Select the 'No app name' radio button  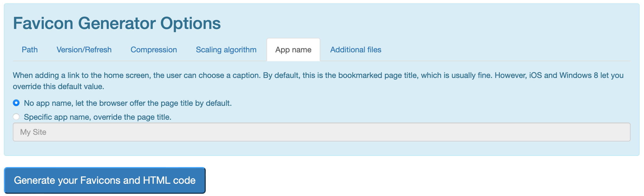coord(16,103)
